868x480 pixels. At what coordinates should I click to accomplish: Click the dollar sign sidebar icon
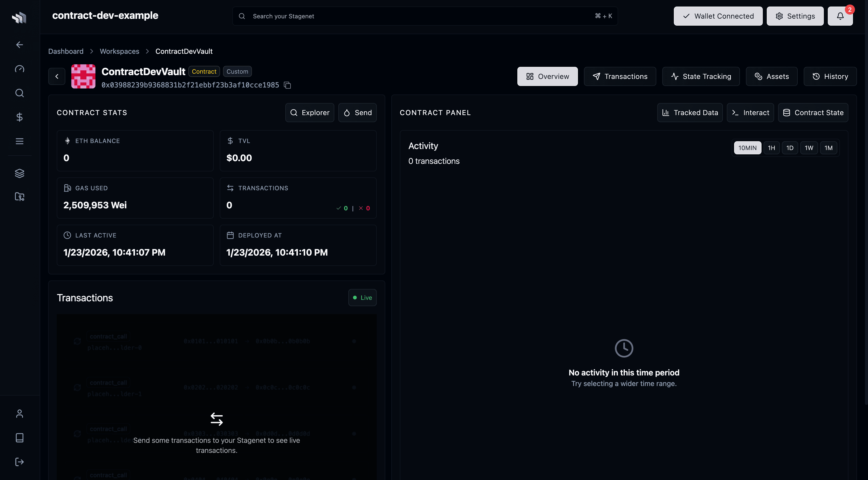click(x=20, y=117)
